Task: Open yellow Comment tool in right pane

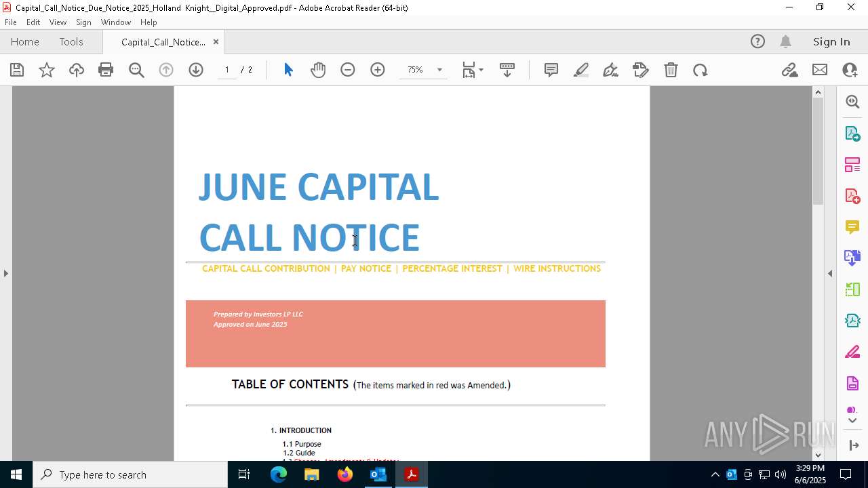Action: click(x=852, y=227)
